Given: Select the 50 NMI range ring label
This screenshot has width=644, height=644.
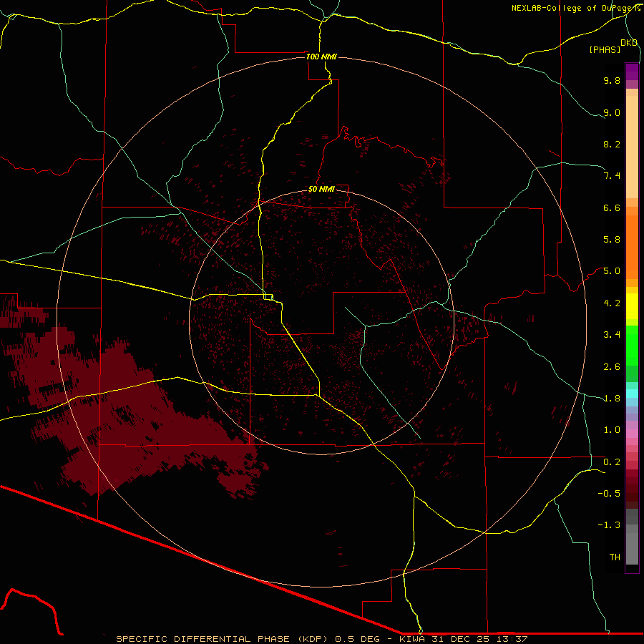Looking at the screenshot, I should click(x=321, y=189).
